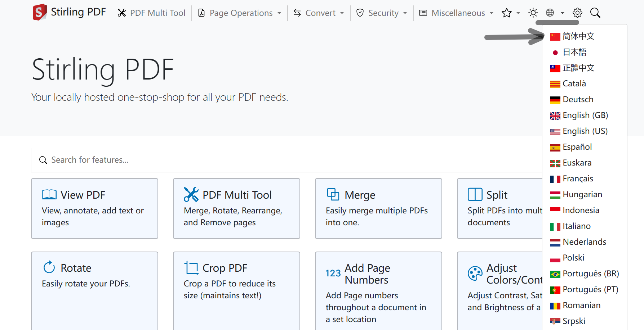The image size is (644, 330).
Task: Click the Add Page Numbers 123 icon
Action: [x=333, y=274]
